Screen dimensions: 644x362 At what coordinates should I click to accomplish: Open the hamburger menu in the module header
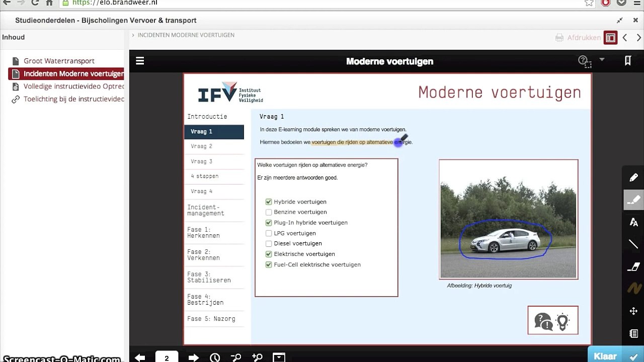pos(140,61)
